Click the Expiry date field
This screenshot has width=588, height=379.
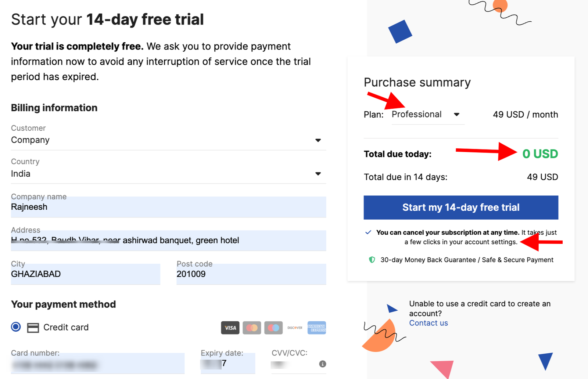tap(228, 364)
